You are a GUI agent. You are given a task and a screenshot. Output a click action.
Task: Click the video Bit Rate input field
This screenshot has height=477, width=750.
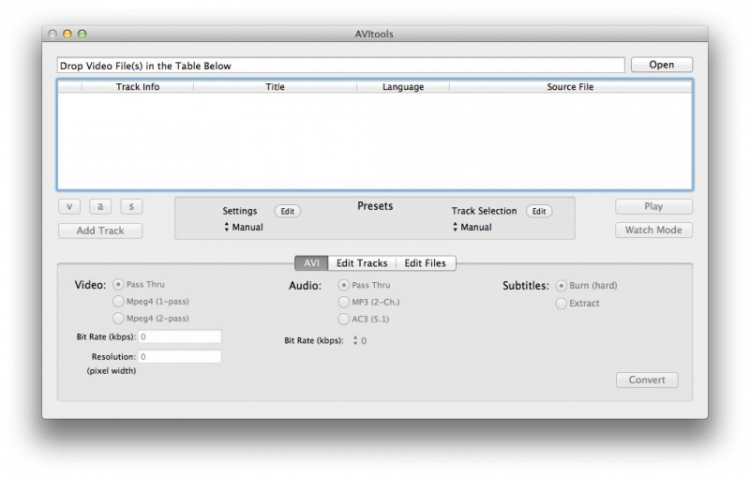click(x=180, y=337)
